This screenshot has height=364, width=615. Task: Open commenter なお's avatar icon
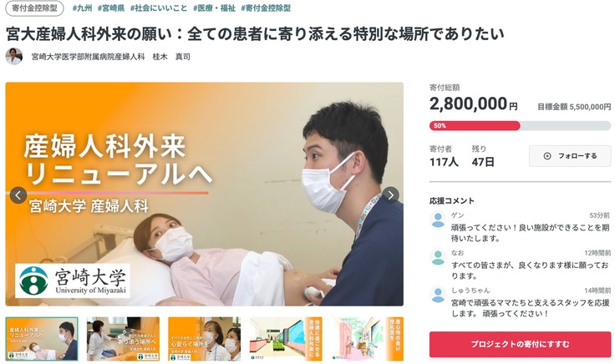(438, 257)
